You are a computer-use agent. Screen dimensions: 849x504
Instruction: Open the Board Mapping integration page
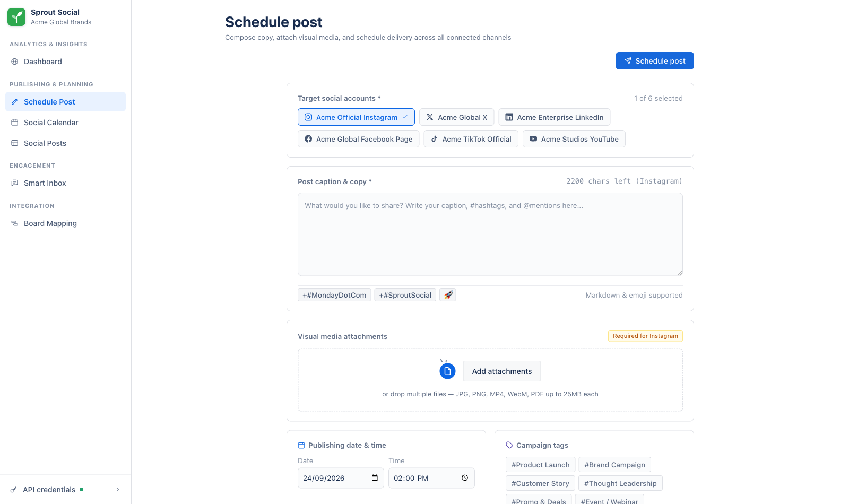[65, 223]
